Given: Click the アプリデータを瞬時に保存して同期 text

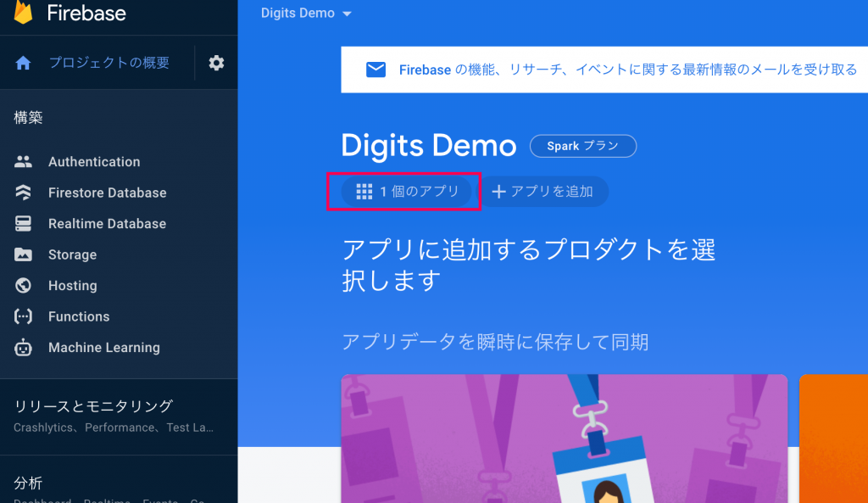Looking at the screenshot, I should pyautogui.click(x=495, y=342).
